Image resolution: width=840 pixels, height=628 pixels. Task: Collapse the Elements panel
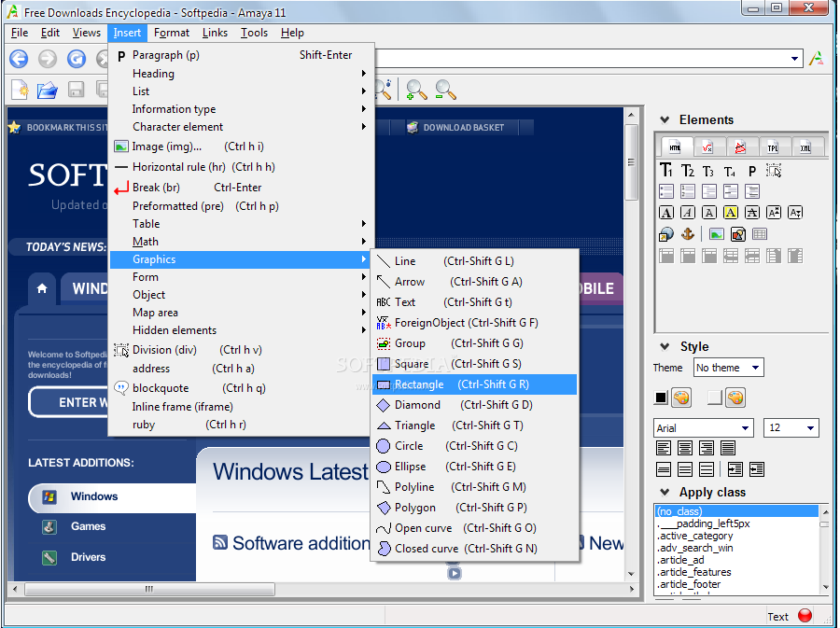pos(665,120)
